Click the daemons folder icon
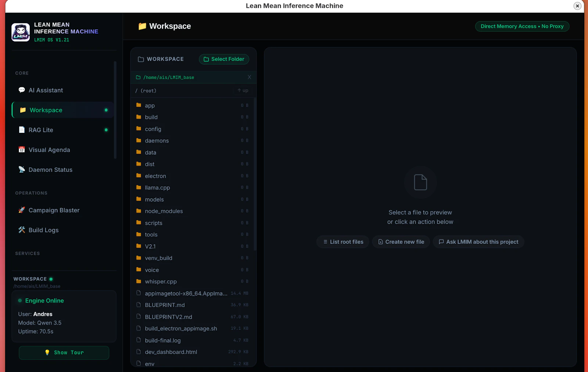Screen dimensions: 588x372 (139, 140)
